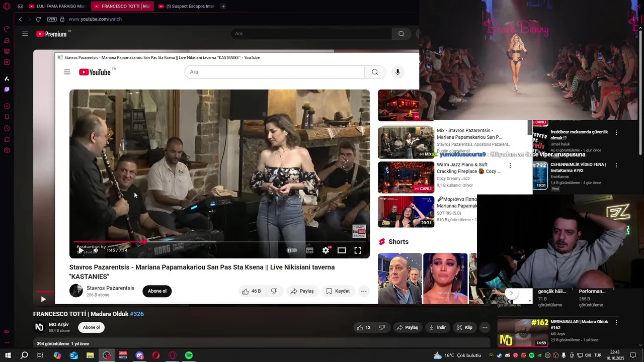Click the microphone icon in system tray

[563, 355]
